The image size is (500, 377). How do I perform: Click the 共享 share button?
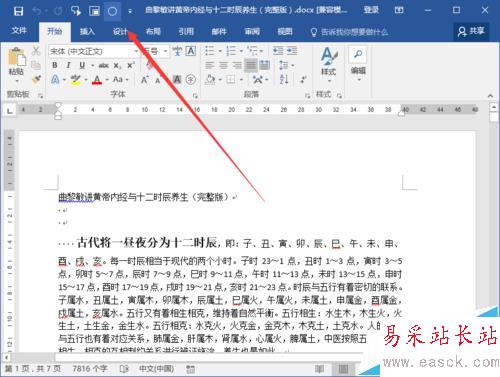471,31
